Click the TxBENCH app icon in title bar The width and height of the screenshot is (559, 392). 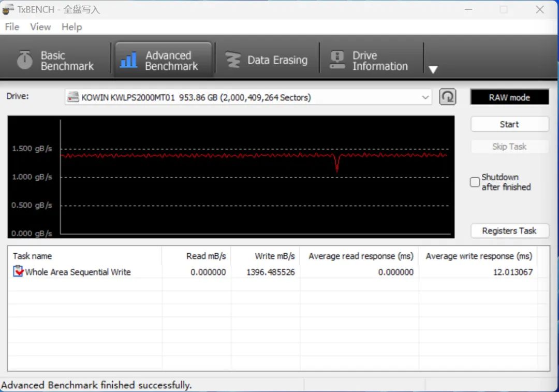pos(8,9)
